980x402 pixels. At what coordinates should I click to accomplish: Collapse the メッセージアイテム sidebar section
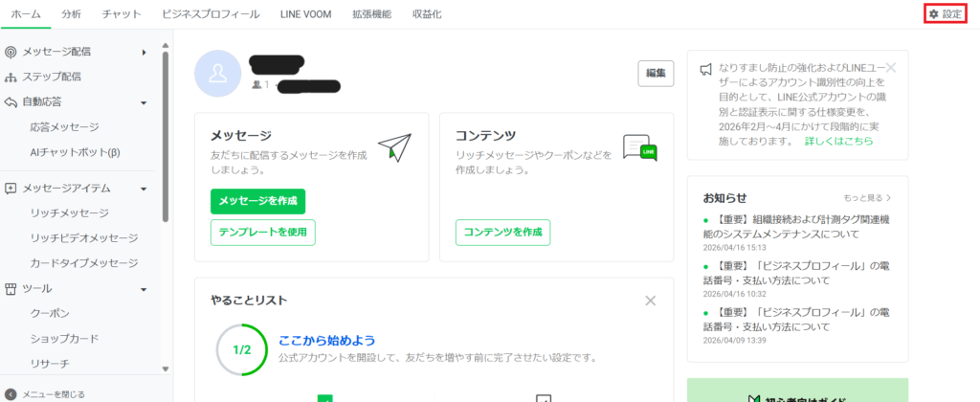144,189
